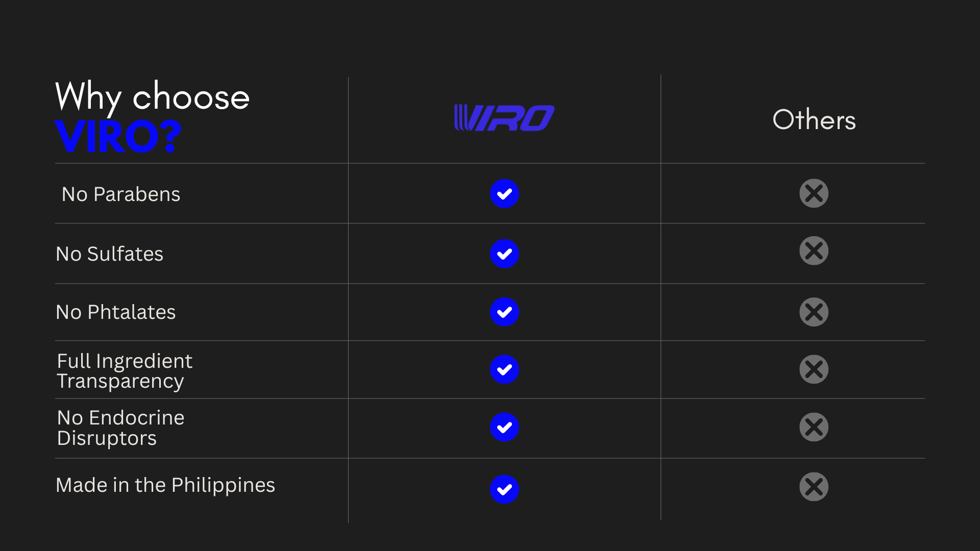Select the Others column header
The image size is (980, 551).
click(x=814, y=120)
